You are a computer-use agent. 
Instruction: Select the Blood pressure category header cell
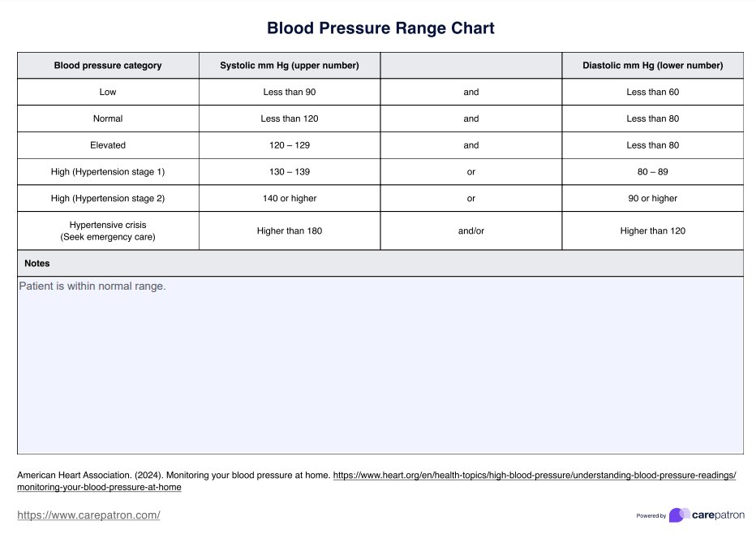[108, 66]
